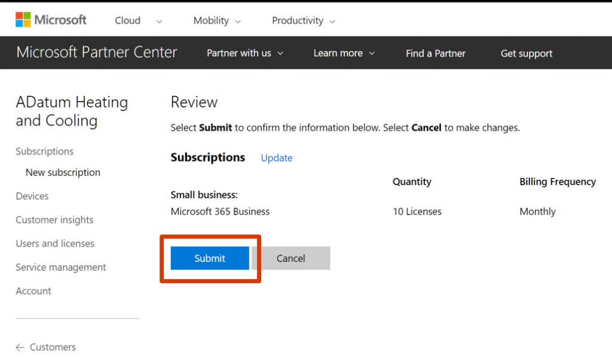Click the Update subscriptions link

tap(276, 158)
